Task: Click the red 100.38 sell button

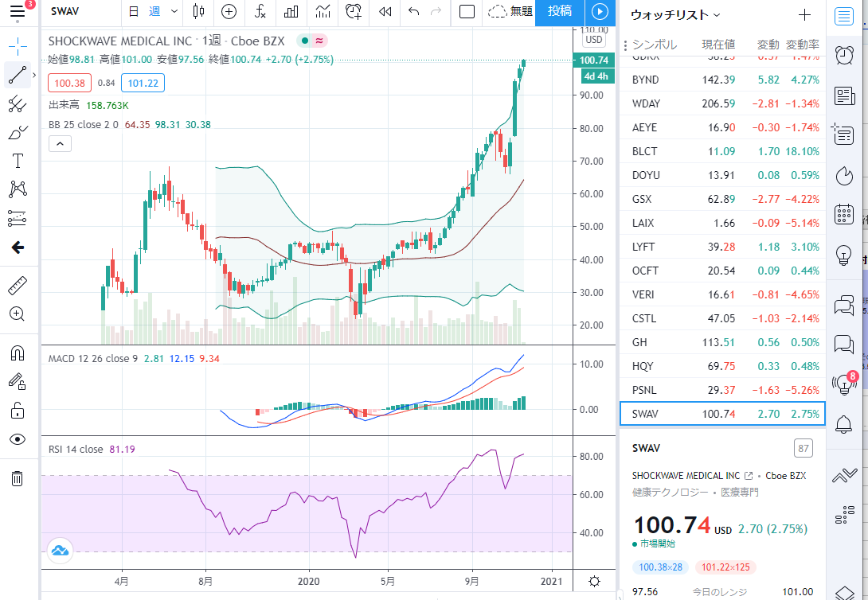Action: coord(70,83)
